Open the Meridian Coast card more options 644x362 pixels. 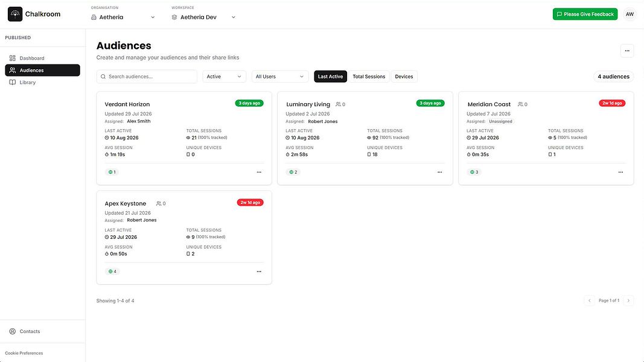620,172
